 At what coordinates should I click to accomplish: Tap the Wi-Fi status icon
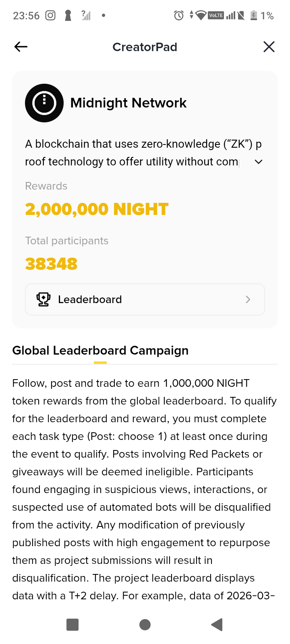[x=201, y=16]
